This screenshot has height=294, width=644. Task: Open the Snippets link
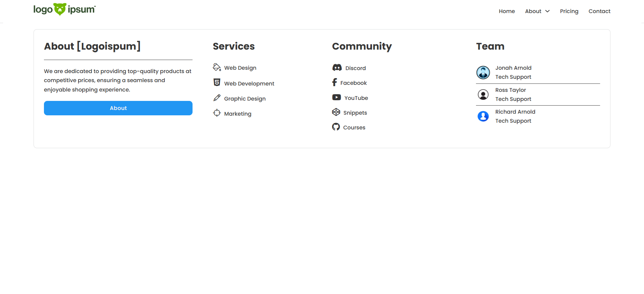pyautogui.click(x=355, y=113)
